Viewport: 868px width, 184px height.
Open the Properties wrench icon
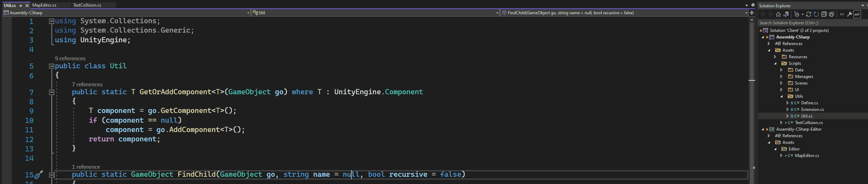tap(850, 14)
